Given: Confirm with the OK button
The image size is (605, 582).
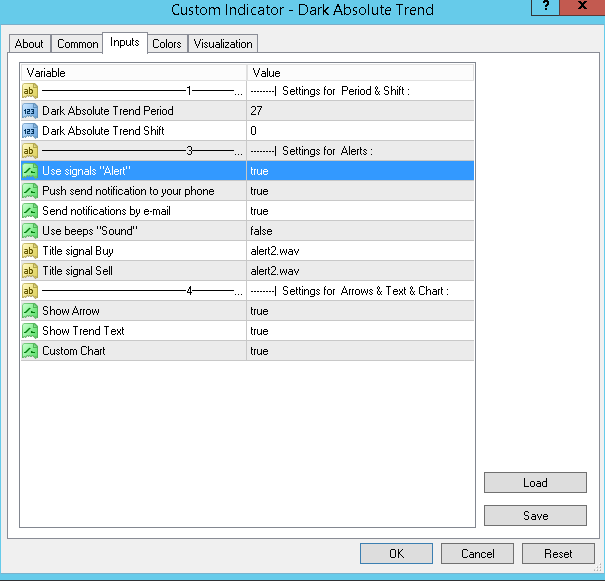Looking at the screenshot, I should pyautogui.click(x=396, y=553).
